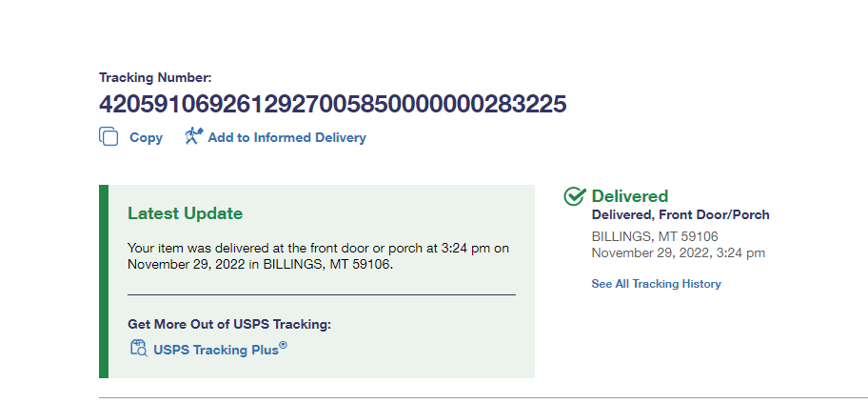Open the Add to Informed Delivery link
The width and height of the screenshot is (868, 403).
tap(286, 137)
